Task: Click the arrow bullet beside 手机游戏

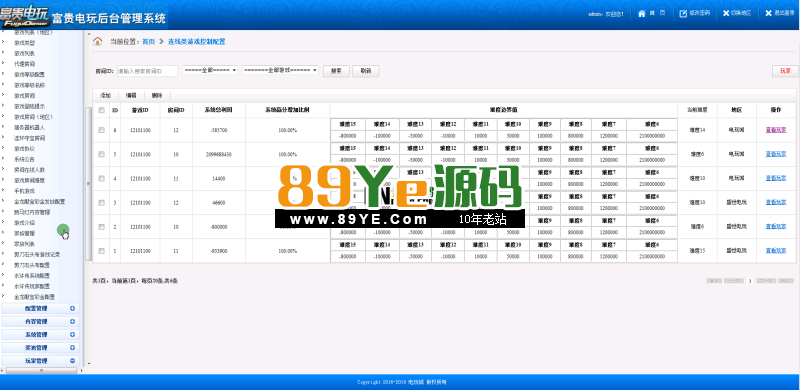Action: pyautogui.click(x=3, y=190)
